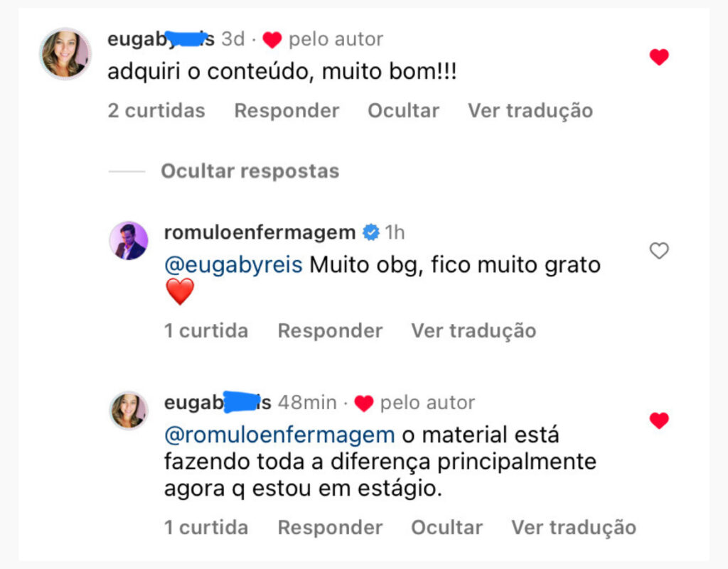This screenshot has height=569, width=728.
Task: Hide the top comment with Ocultar
Action: click(403, 111)
